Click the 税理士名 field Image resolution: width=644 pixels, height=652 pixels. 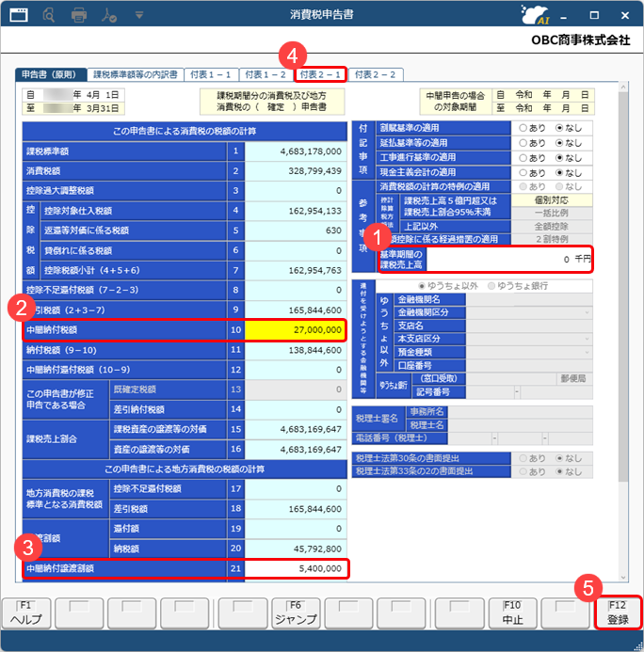pyautogui.click(x=520, y=425)
